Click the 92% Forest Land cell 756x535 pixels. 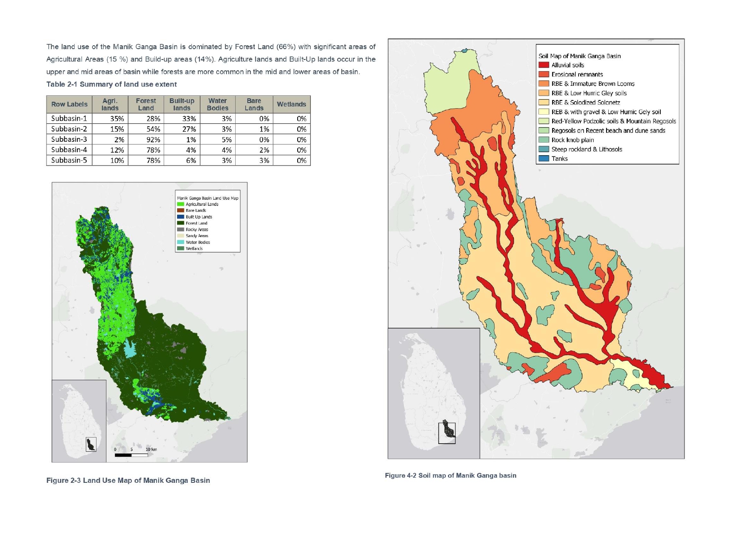click(x=153, y=140)
